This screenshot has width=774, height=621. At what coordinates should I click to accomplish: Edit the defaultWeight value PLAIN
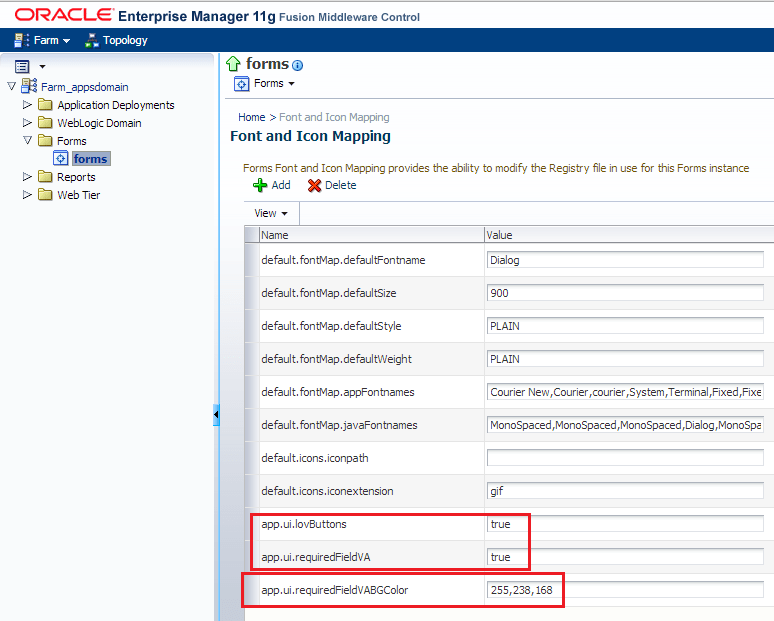pos(625,359)
